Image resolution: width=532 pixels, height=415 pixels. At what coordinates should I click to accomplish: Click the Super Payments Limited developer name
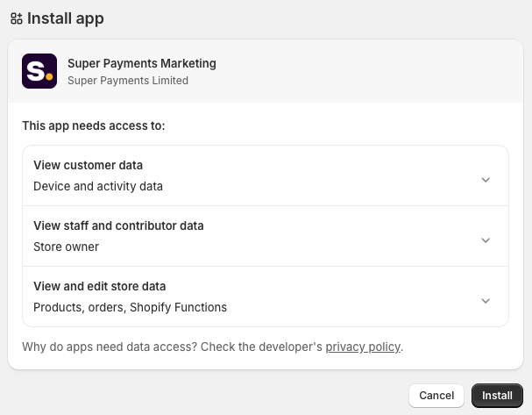pyautogui.click(x=128, y=81)
